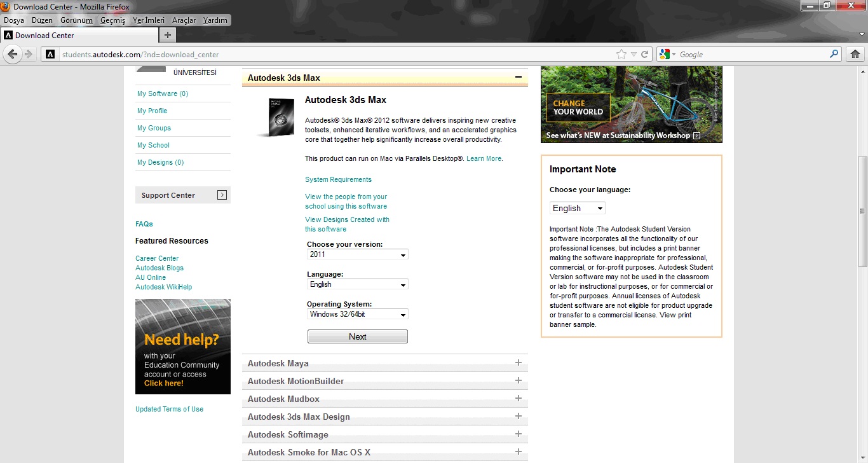The height and width of the screenshot is (463, 868).
Task: Expand the Autodesk Maya section
Action: 519,363
